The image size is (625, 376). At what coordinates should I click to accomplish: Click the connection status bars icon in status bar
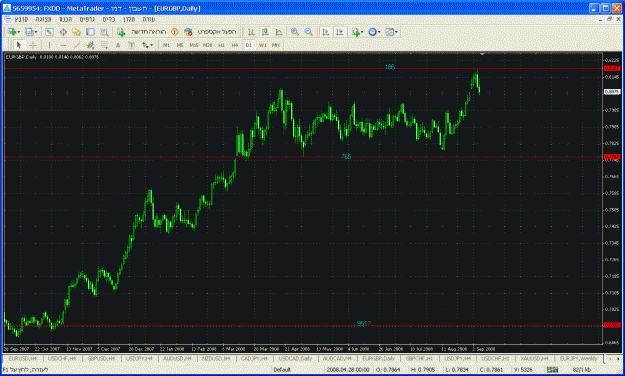[x=552, y=370]
